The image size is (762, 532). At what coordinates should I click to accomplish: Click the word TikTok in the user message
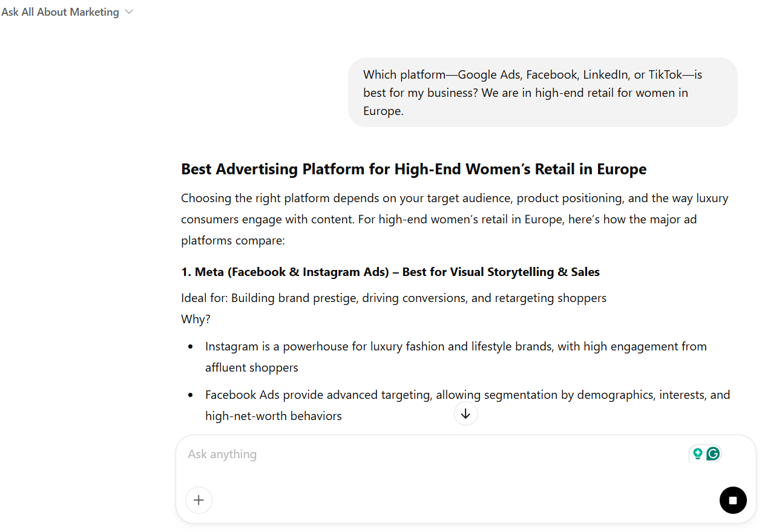tap(664, 75)
